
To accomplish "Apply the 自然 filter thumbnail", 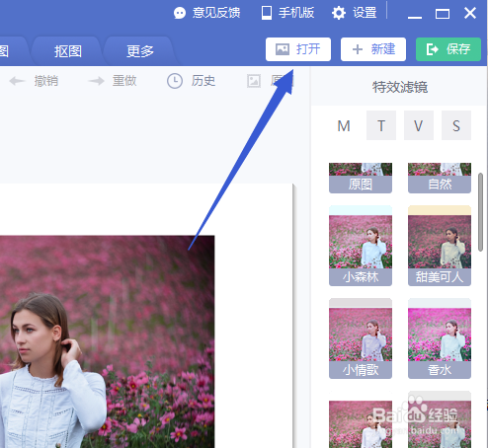I will pos(440,178).
